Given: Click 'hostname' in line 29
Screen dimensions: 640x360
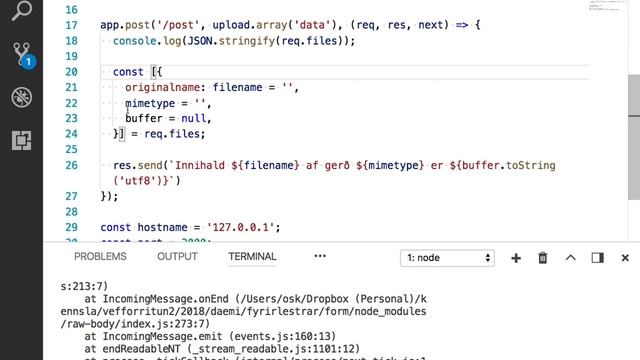Looking at the screenshot, I should click(162, 227).
